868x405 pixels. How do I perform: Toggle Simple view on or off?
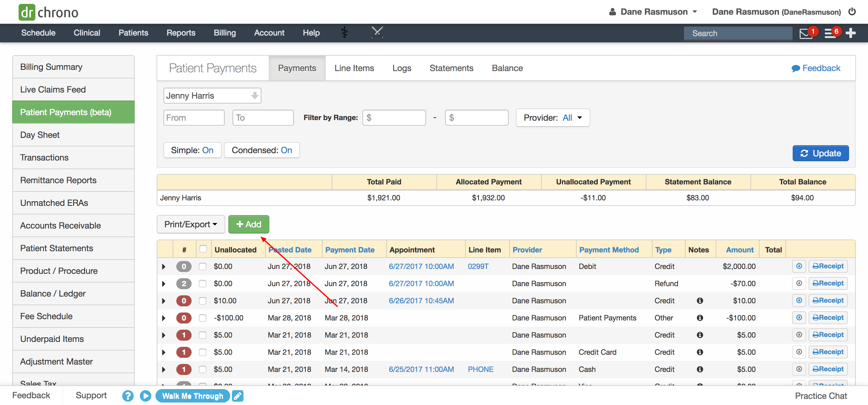point(193,150)
